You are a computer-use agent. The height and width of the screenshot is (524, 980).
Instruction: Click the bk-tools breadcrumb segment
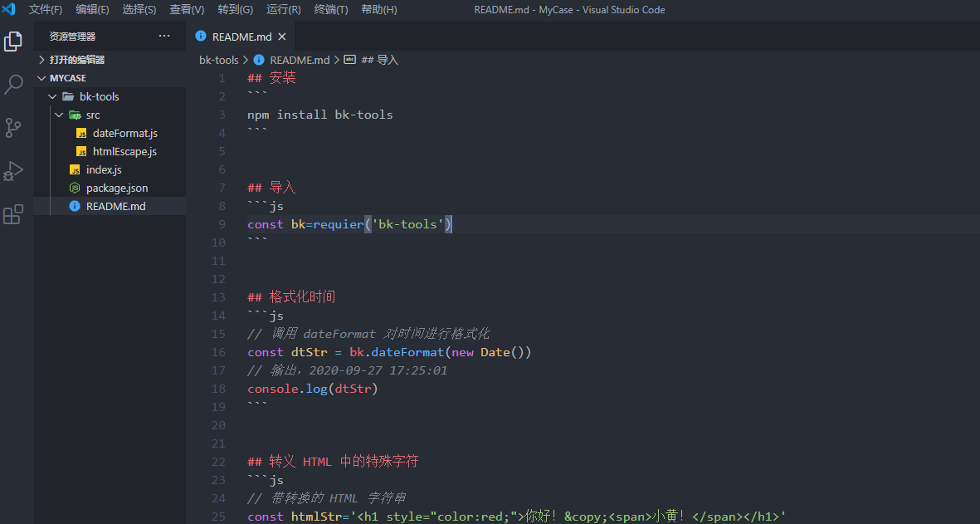click(x=219, y=60)
